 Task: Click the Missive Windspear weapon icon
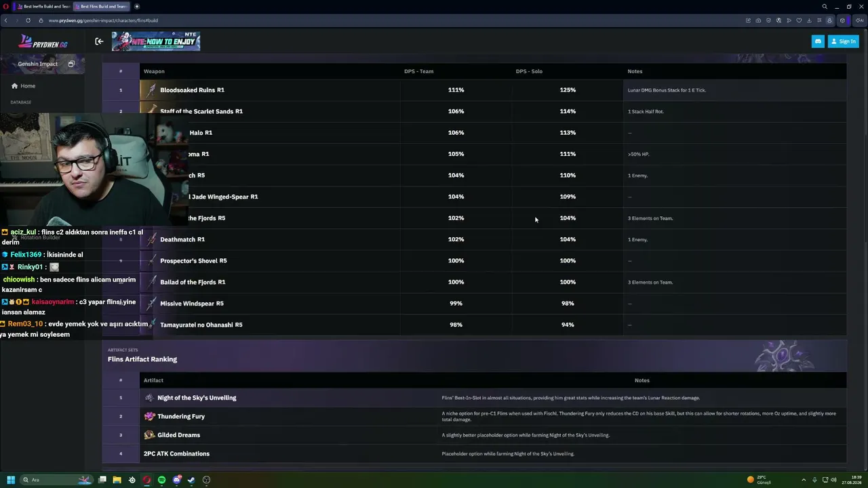click(150, 303)
